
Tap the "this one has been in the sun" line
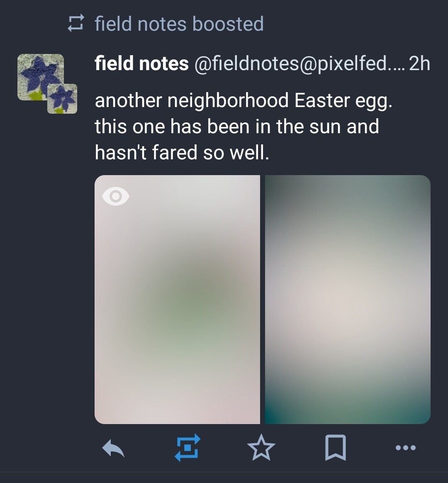coord(236,127)
